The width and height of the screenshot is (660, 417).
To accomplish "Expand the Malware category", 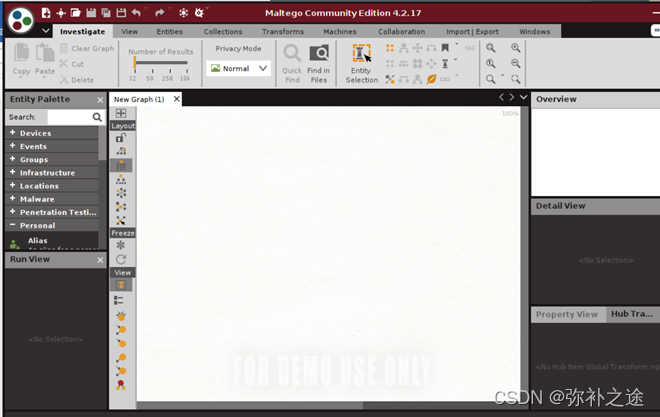I will click(53, 199).
